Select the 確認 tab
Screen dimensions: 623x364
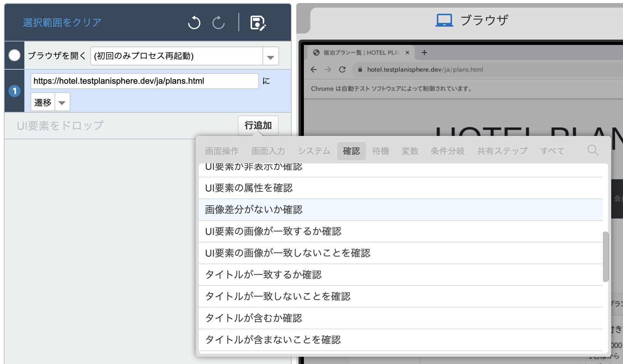[351, 151]
